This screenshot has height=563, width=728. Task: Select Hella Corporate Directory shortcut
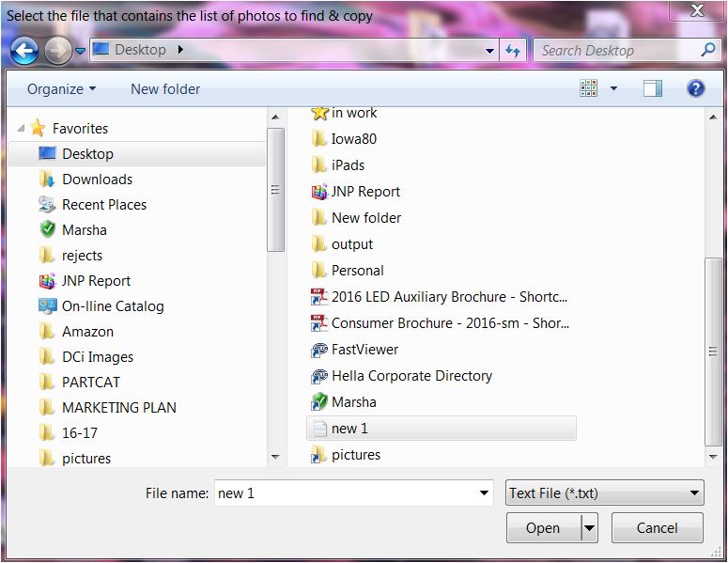pyautogui.click(x=402, y=376)
